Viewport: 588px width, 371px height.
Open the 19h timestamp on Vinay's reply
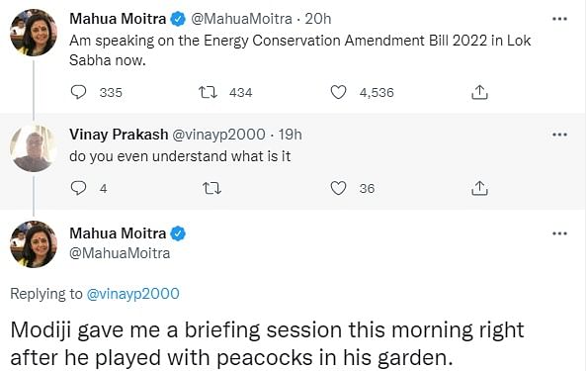290,135
